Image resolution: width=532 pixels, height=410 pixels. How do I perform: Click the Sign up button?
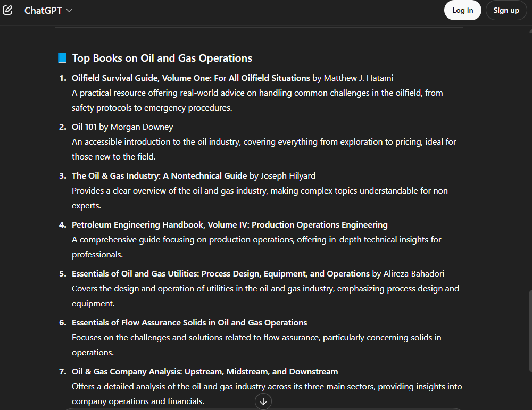(x=506, y=10)
